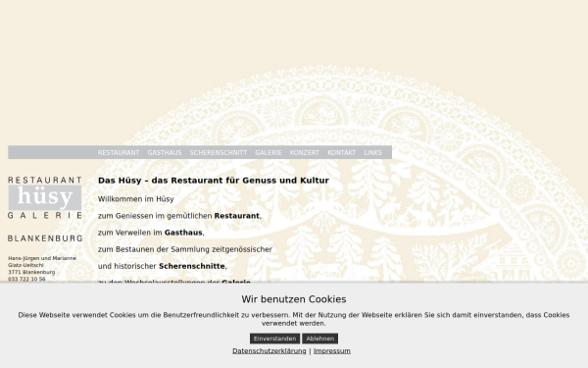588x368 pixels.
Task: Select GALERIE in the navigation bar
Action: pyautogui.click(x=269, y=153)
